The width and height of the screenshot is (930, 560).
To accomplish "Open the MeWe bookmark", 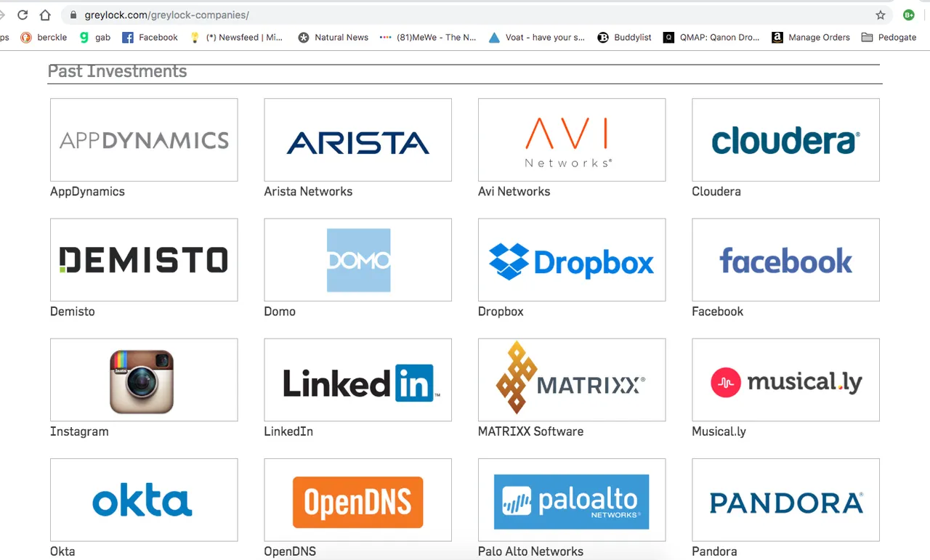I will (428, 37).
